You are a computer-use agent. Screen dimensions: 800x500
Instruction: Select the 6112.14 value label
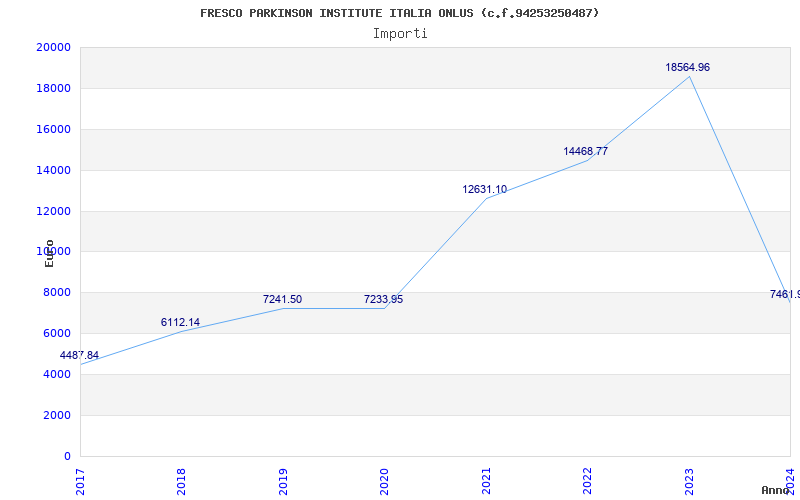click(180, 322)
